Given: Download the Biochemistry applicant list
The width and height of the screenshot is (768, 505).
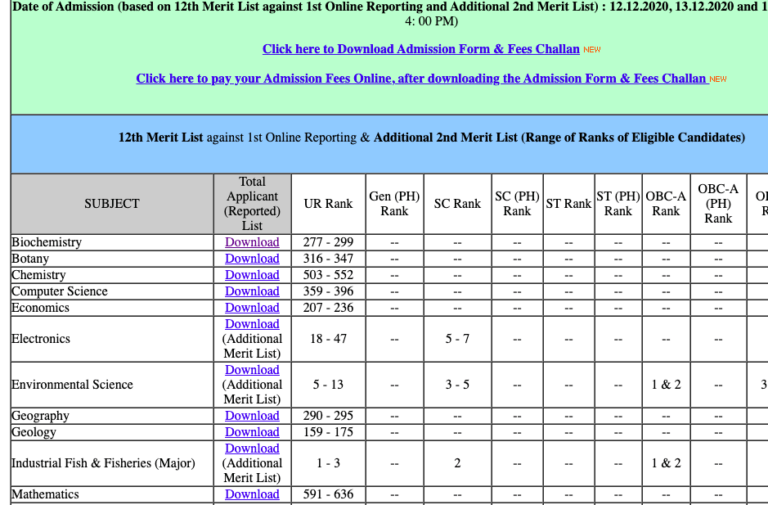Looking at the screenshot, I should [x=252, y=242].
